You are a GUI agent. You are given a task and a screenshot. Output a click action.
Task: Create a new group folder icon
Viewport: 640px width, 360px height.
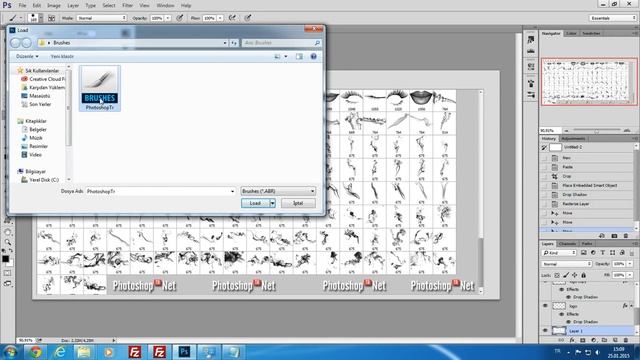pyautogui.click(x=604, y=340)
